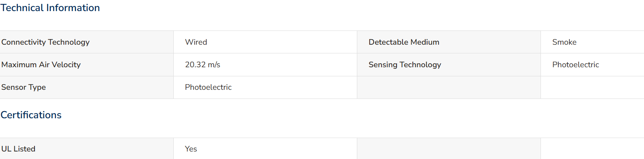Select the Sensor Type label
Viewport: 644px width, 159px height.
point(23,87)
